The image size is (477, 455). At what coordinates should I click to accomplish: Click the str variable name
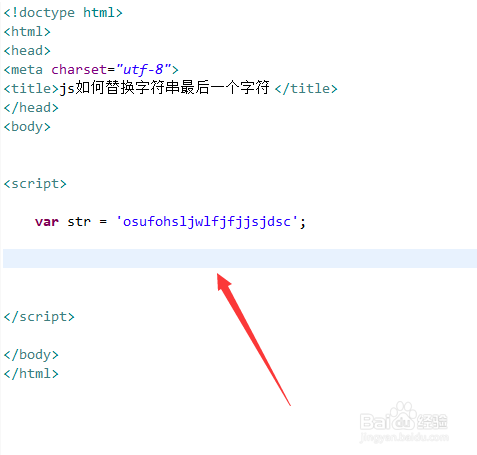(x=79, y=222)
